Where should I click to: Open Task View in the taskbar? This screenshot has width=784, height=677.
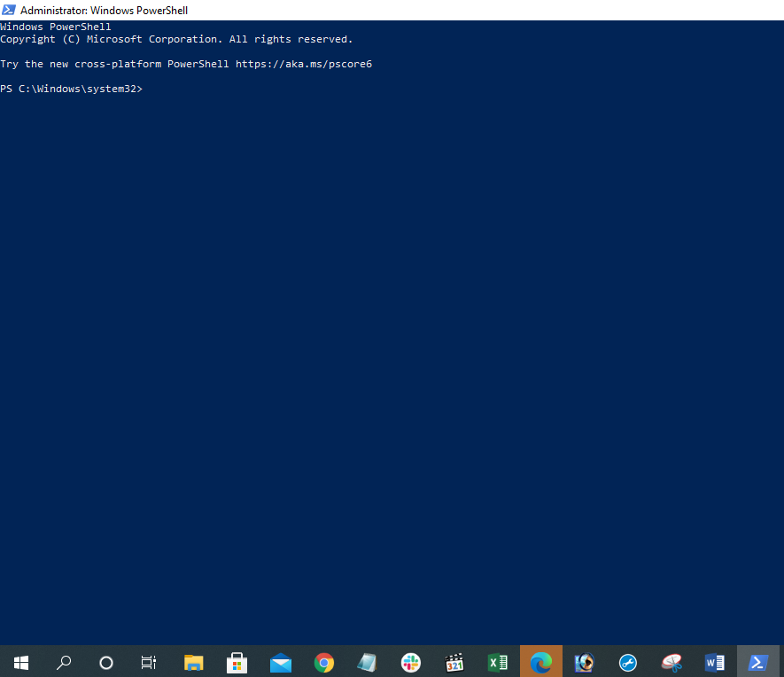point(149,662)
